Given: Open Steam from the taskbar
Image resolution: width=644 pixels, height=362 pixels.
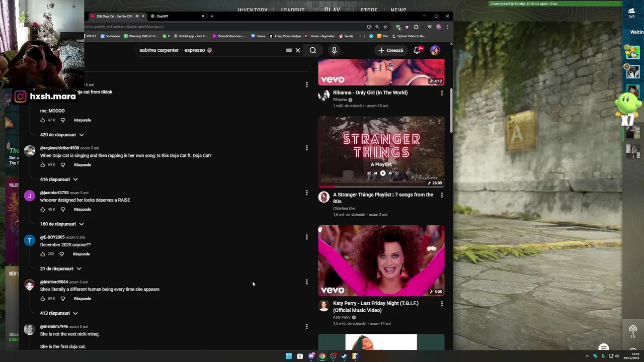Looking at the screenshot, I should [x=344, y=356].
